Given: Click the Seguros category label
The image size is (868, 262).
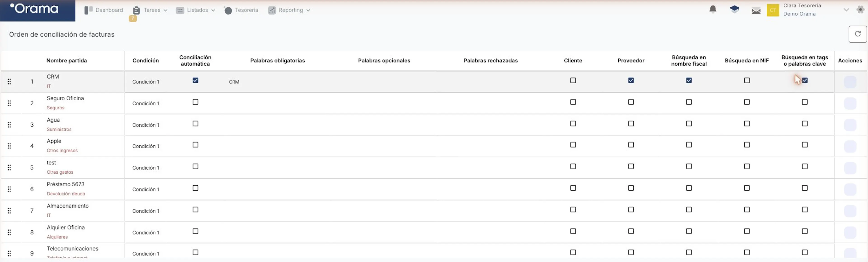Looking at the screenshot, I should (55, 108).
